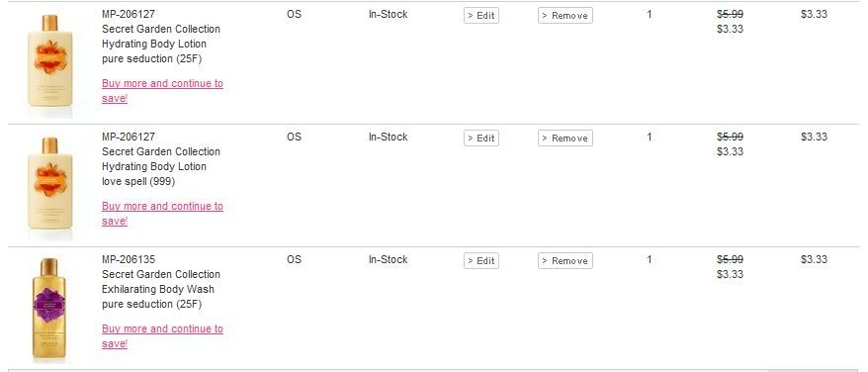Remove the love spell Hydrating Body Lotion

[x=565, y=139]
